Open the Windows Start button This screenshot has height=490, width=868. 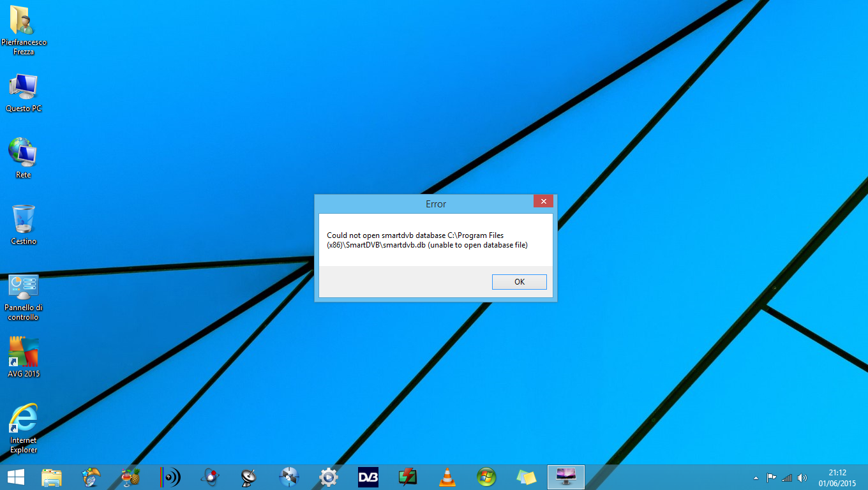point(16,477)
